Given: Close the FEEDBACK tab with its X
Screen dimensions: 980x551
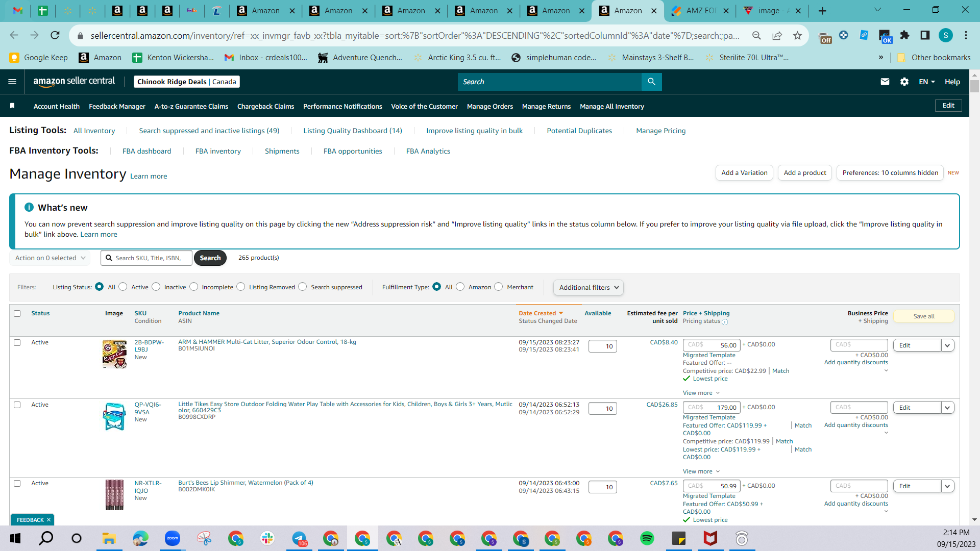Looking at the screenshot, I should pos(48,520).
